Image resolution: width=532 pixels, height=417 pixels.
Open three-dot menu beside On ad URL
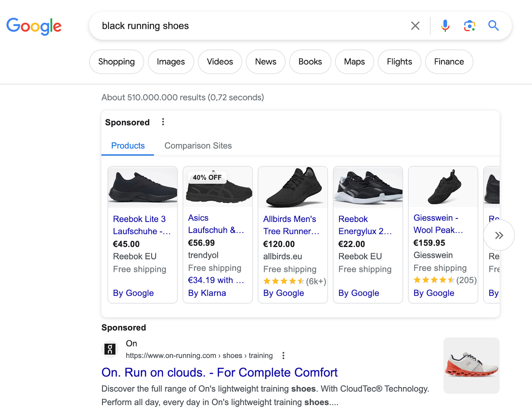click(x=283, y=355)
